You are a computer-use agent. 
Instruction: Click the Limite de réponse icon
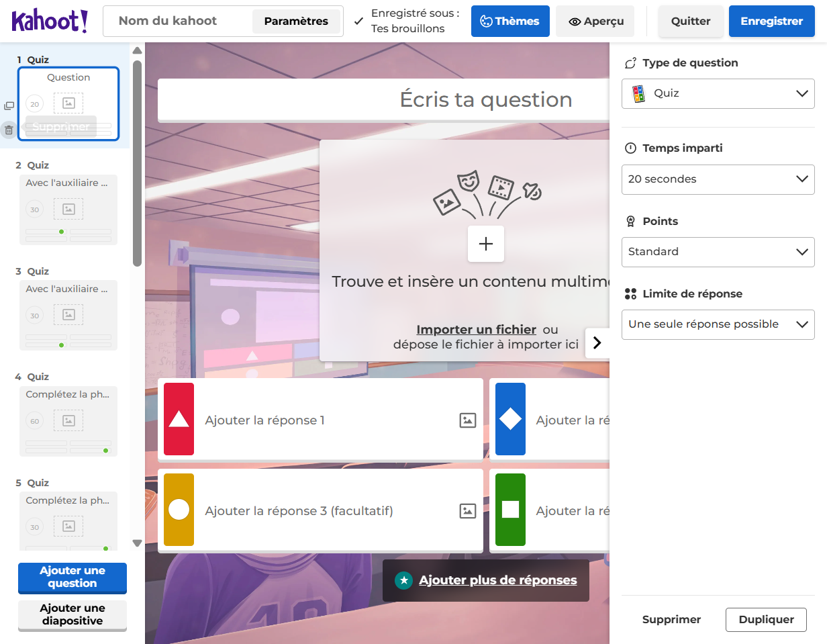click(x=630, y=293)
